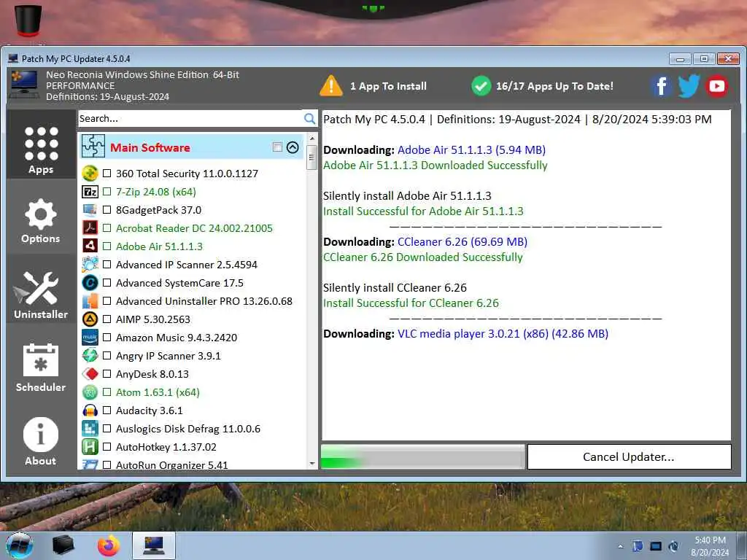Toggle the Acrobat Reader DC checkbox
The image size is (747, 560).
(107, 228)
